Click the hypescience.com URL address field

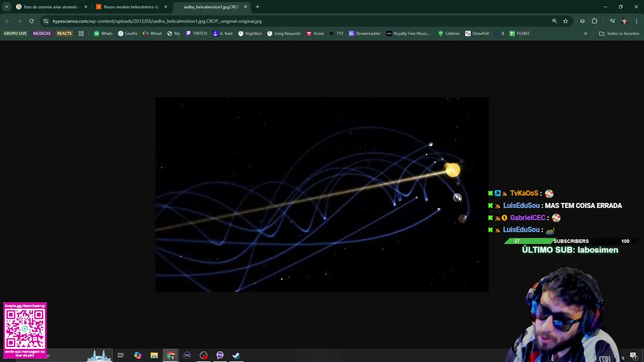click(x=157, y=21)
